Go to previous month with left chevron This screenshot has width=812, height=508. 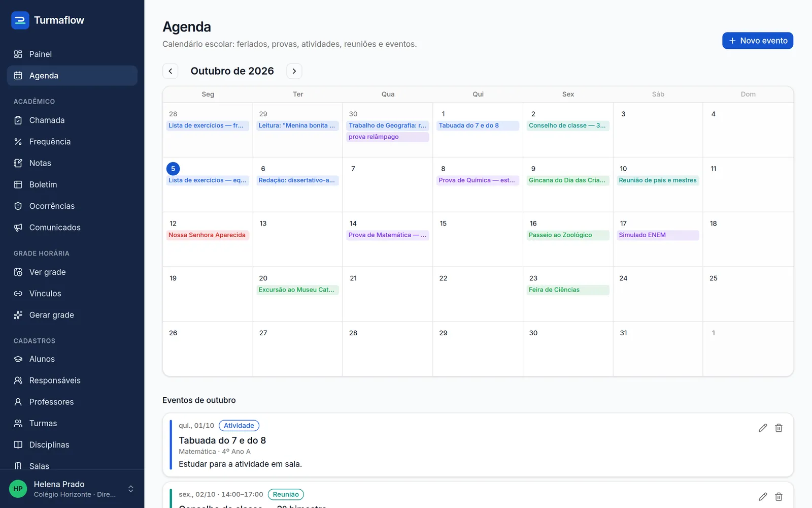(171, 71)
